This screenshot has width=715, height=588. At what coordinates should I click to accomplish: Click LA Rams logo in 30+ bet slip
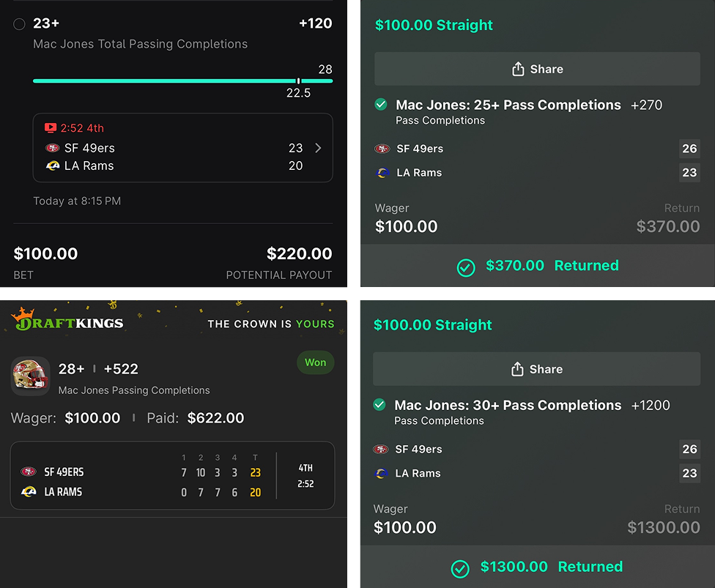tap(382, 473)
